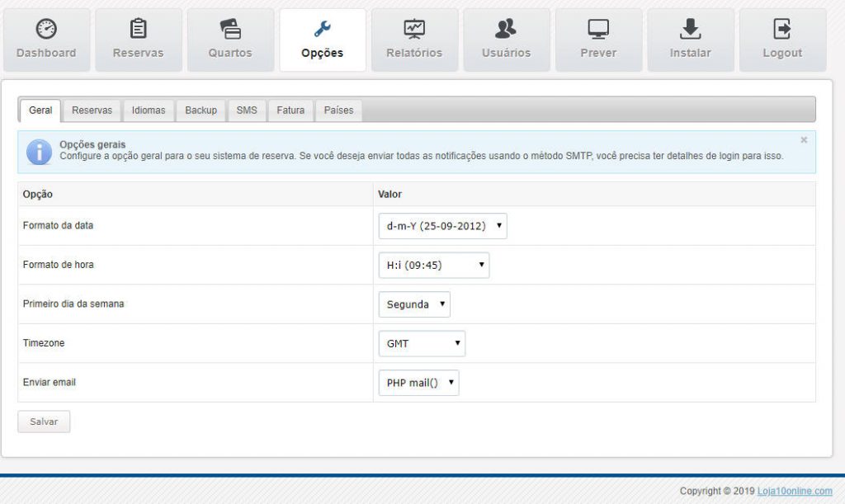Open the Formato de hora dropdown
This screenshot has width=845, height=504.
(x=433, y=265)
